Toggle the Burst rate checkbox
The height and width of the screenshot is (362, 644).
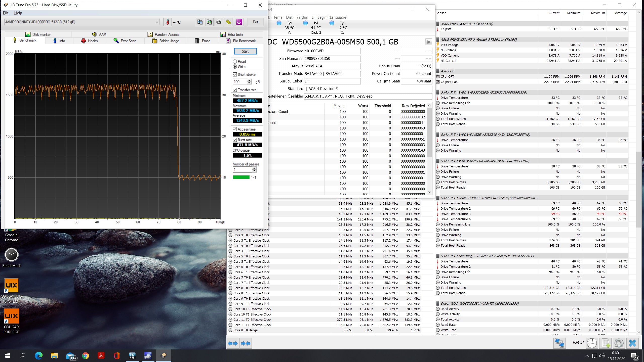click(235, 140)
